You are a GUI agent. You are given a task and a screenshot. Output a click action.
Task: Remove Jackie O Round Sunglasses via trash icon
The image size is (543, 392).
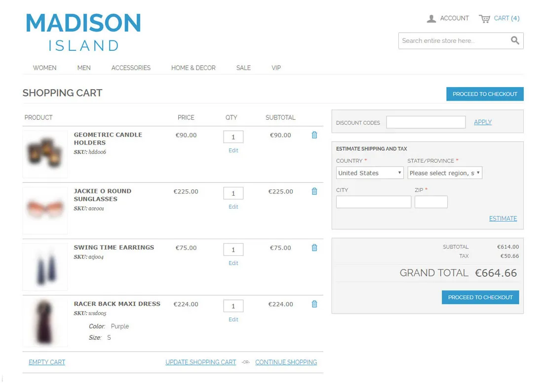[314, 191]
